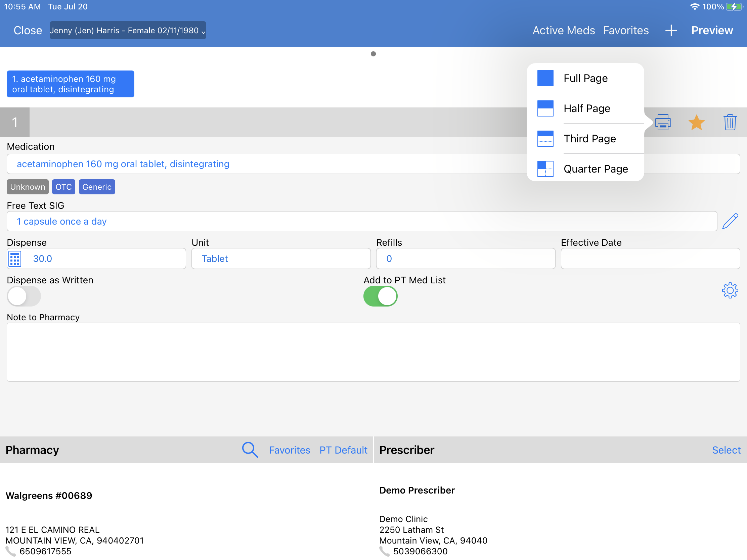Viewport: 747px width, 560px height.
Task: Tap the printer icon
Action: tap(663, 122)
